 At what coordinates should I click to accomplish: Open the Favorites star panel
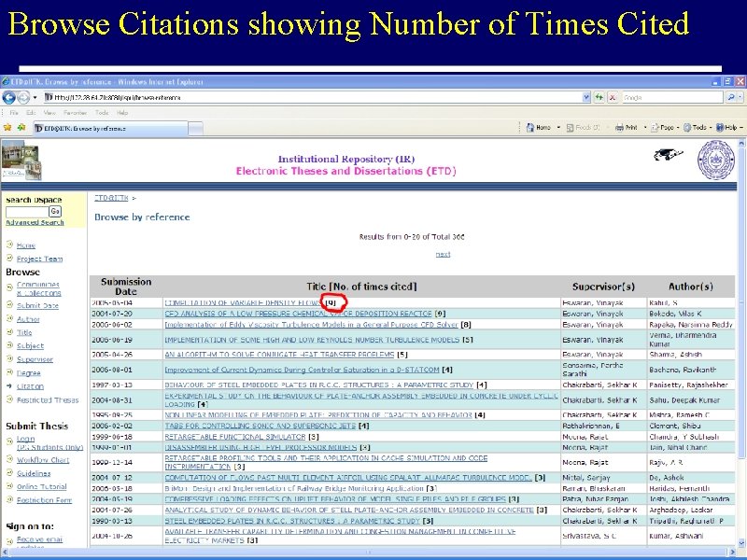coord(8,127)
